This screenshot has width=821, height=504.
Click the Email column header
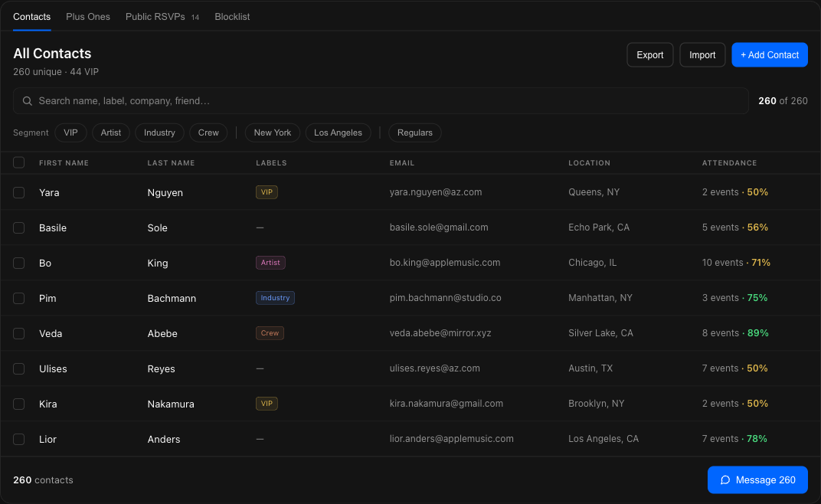pos(402,163)
